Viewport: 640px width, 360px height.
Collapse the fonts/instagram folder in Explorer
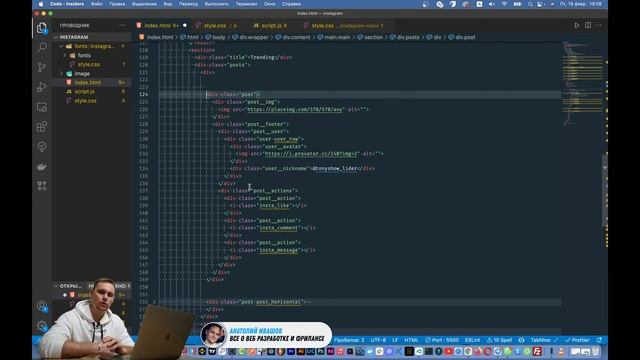coord(61,46)
